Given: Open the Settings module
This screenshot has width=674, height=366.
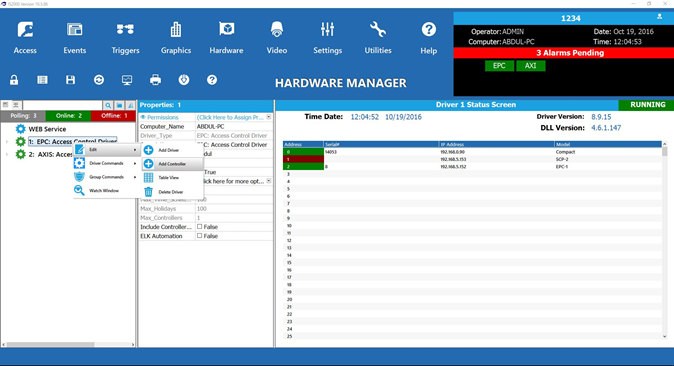Looking at the screenshot, I should 328,38.
